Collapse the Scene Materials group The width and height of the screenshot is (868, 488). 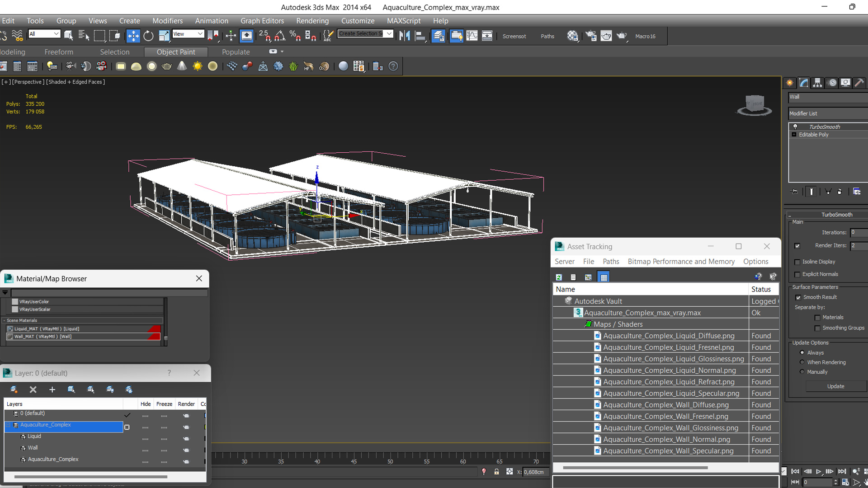point(4,320)
